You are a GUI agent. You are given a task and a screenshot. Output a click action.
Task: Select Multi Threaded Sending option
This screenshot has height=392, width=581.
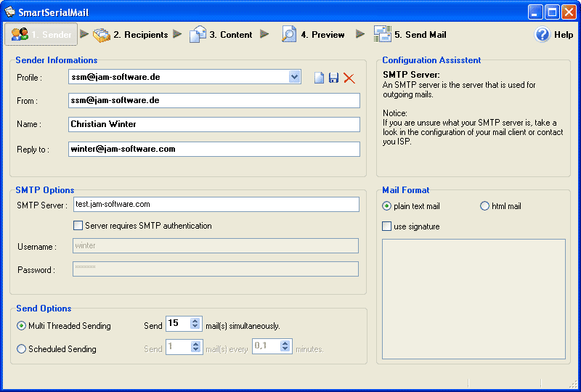pos(22,326)
